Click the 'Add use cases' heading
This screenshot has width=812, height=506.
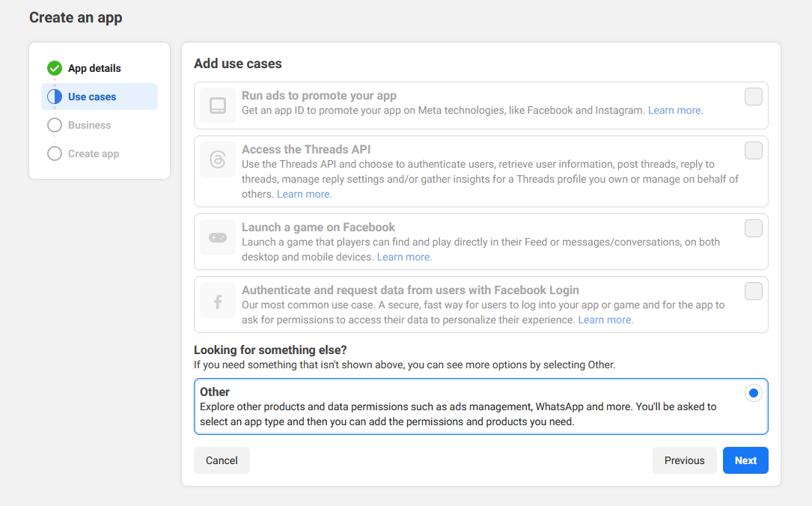pos(238,64)
